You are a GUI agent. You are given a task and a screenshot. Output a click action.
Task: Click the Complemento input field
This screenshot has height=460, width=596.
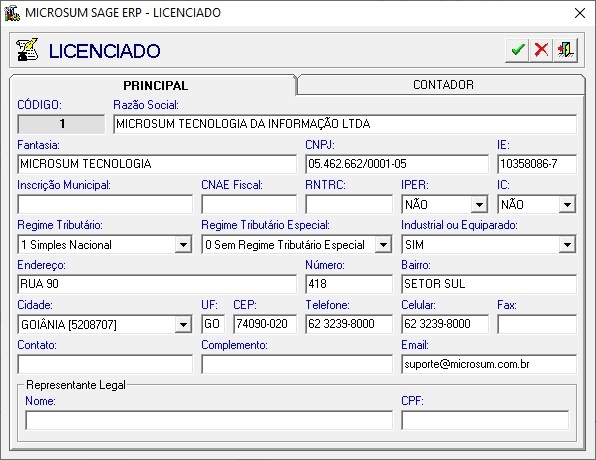click(x=297, y=364)
